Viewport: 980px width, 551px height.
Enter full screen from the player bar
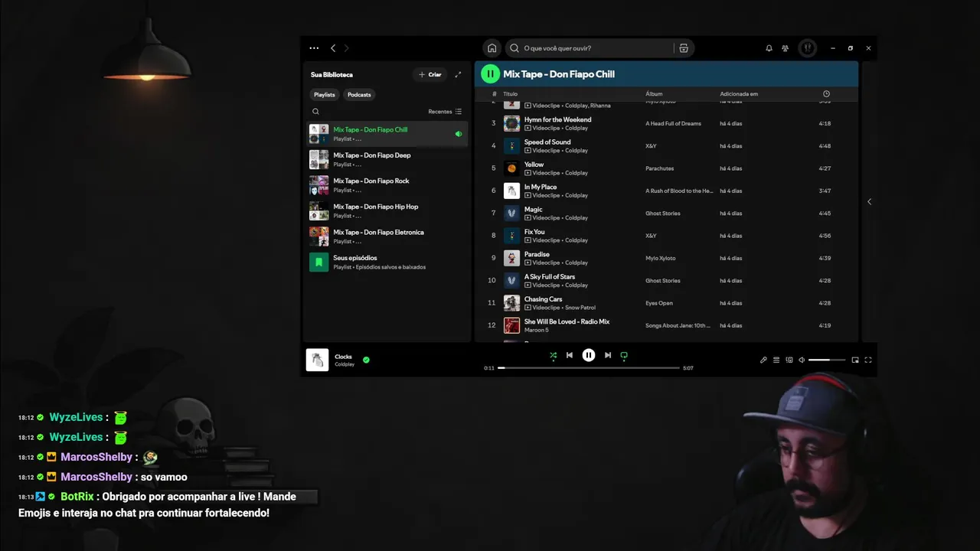coord(868,360)
